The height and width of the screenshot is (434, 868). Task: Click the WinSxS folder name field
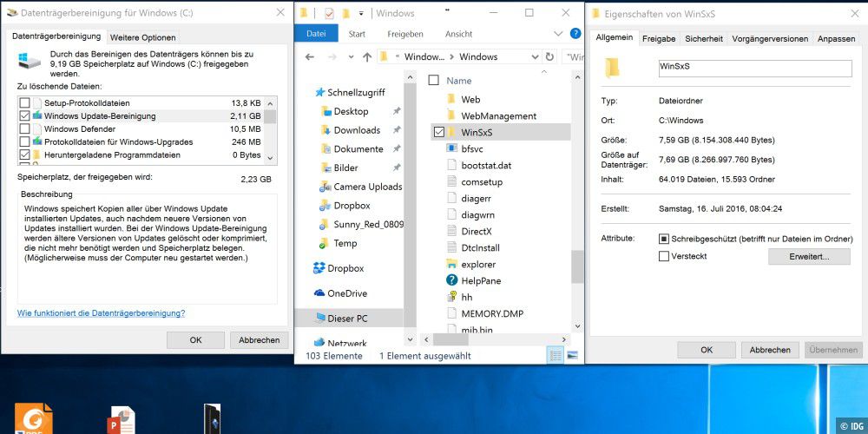(754, 68)
